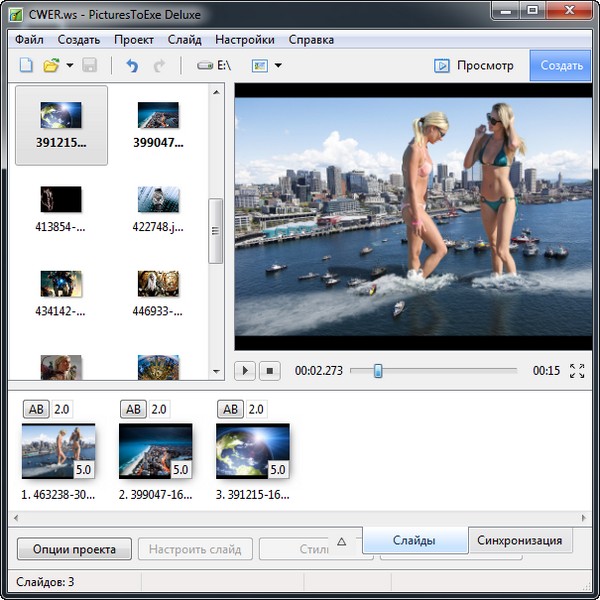Image resolution: width=600 pixels, height=600 pixels.
Task: Open the view mode dropdown arrow
Action: pos(278,66)
